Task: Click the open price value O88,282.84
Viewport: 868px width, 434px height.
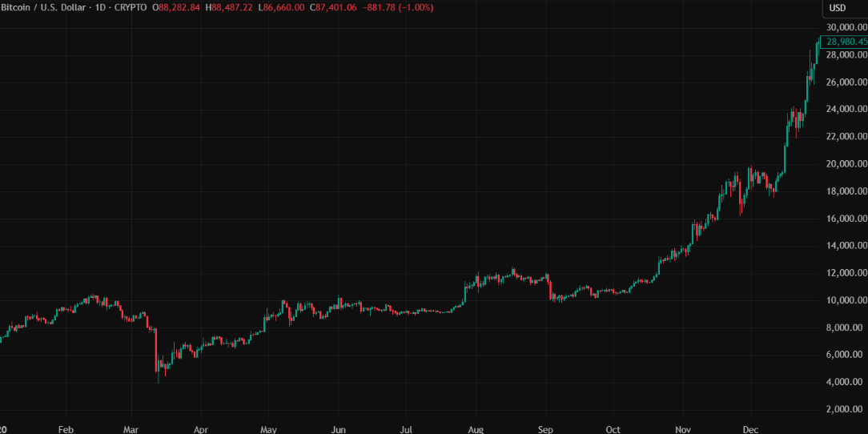Action: 177,8
